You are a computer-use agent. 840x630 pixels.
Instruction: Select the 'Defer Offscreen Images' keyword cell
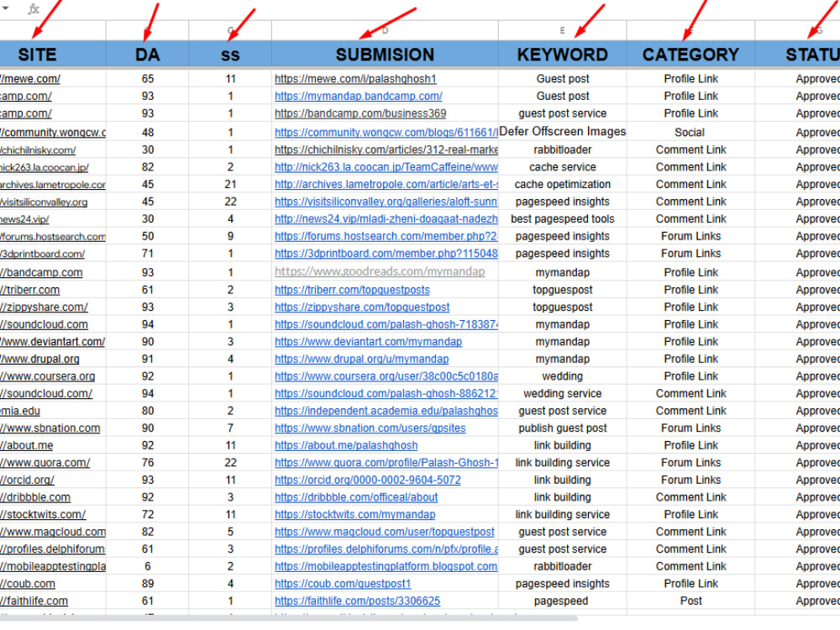point(563,132)
